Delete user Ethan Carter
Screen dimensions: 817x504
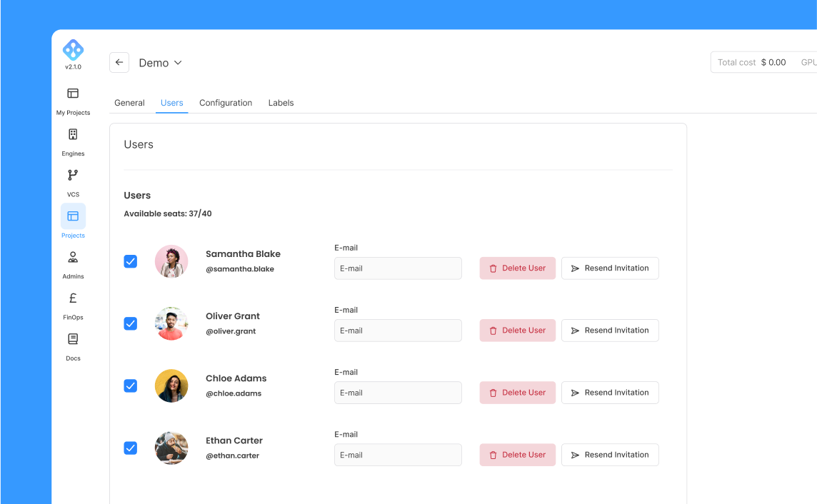(517, 455)
